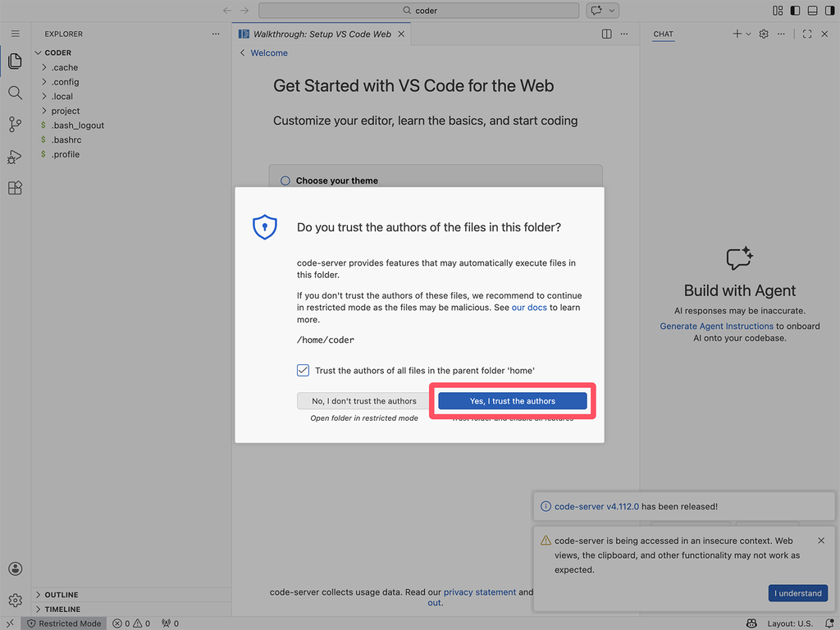
Task: Open the Extensions view icon
Action: pyautogui.click(x=15, y=188)
